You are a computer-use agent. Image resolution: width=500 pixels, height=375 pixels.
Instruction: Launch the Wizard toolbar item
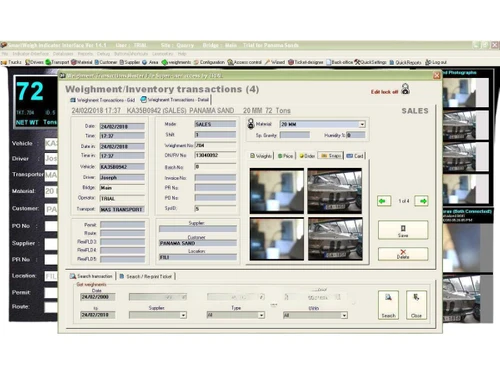pyautogui.click(x=275, y=62)
